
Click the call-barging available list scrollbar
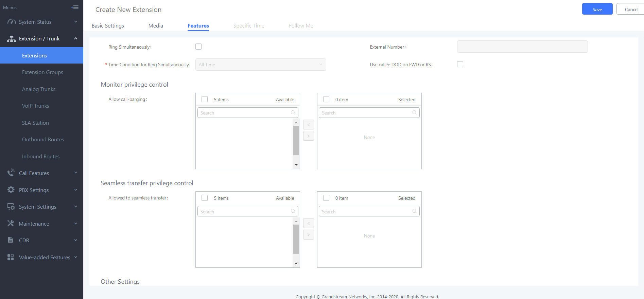click(296, 140)
